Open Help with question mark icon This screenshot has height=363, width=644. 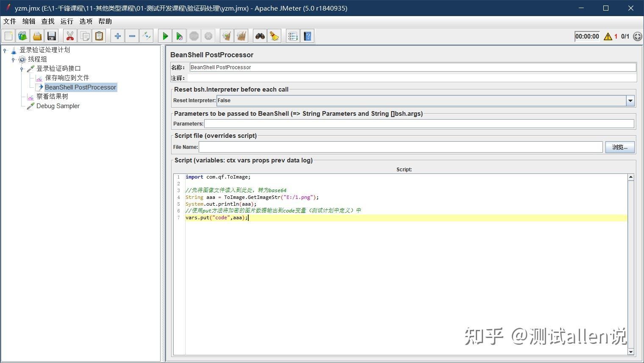(x=308, y=36)
